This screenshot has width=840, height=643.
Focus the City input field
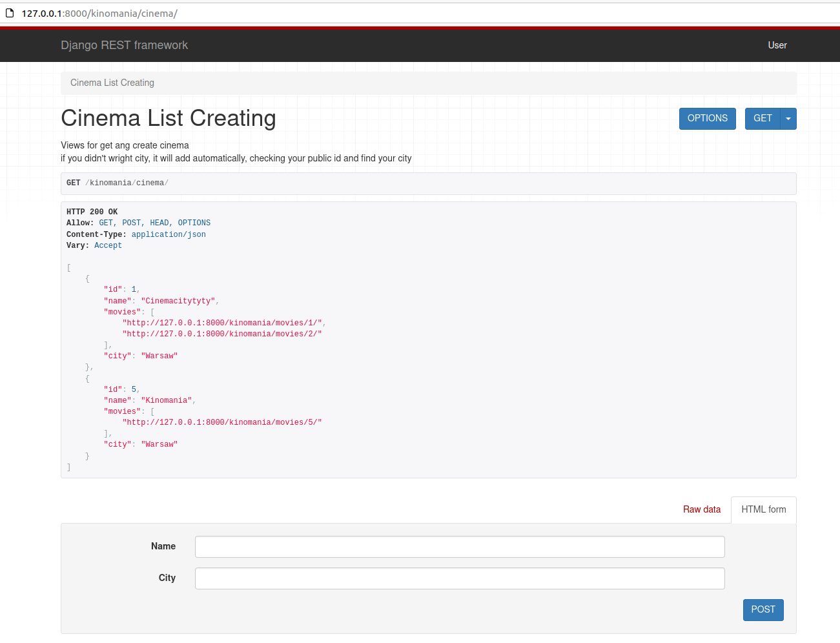point(460,578)
